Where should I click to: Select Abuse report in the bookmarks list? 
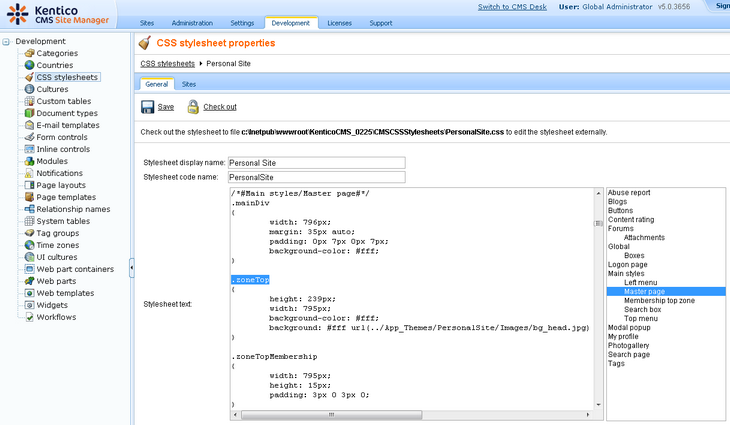click(x=629, y=193)
